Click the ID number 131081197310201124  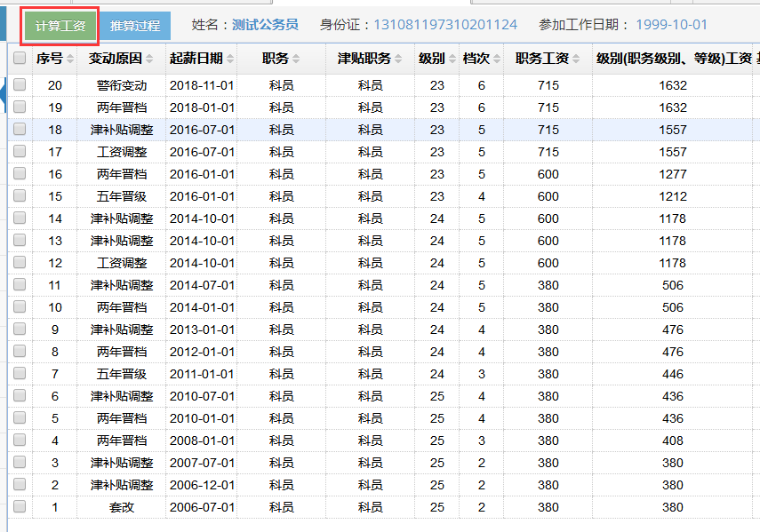point(445,25)
